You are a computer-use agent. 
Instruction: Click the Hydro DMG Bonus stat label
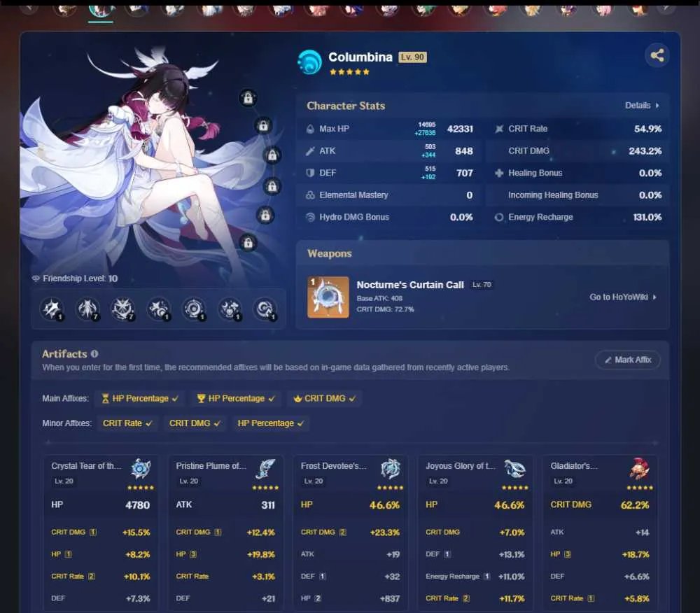pos(354,217)
